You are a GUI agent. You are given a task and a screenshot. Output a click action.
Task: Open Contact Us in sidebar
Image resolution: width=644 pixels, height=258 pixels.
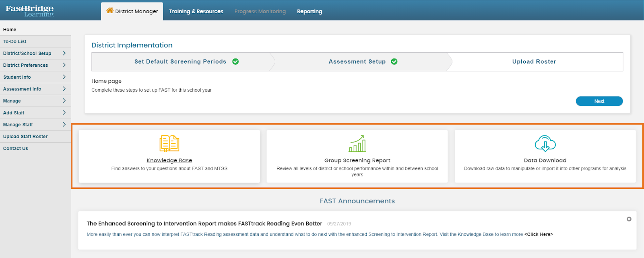click(35, 148)
